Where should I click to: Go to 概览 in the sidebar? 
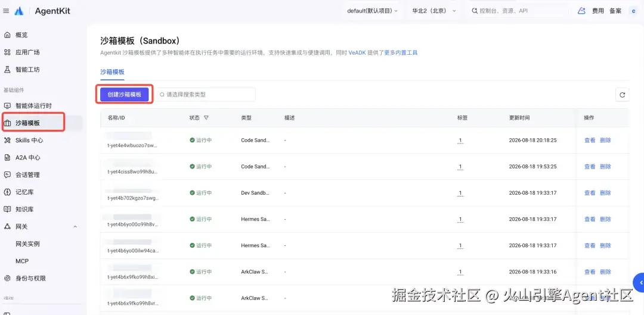coord(21,35)
